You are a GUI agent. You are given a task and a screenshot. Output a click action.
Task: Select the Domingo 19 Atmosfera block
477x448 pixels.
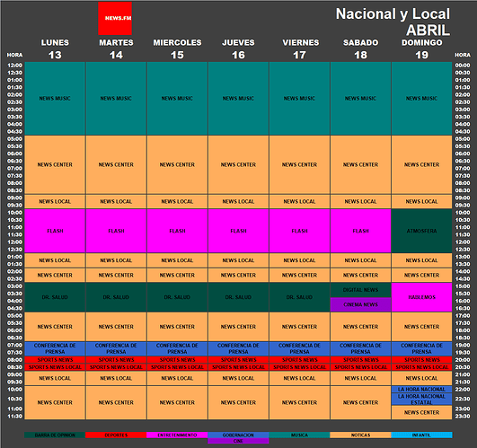pyautogui.click(x=421, y=231)
